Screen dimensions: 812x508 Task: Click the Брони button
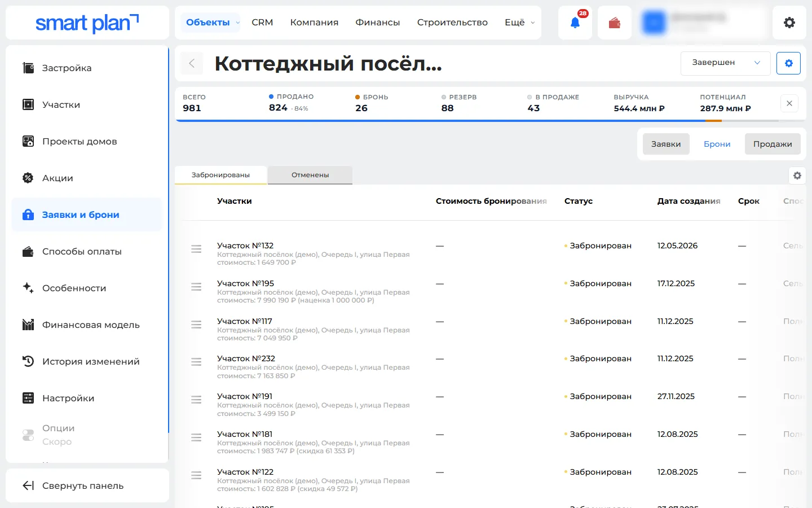point(717,144)
